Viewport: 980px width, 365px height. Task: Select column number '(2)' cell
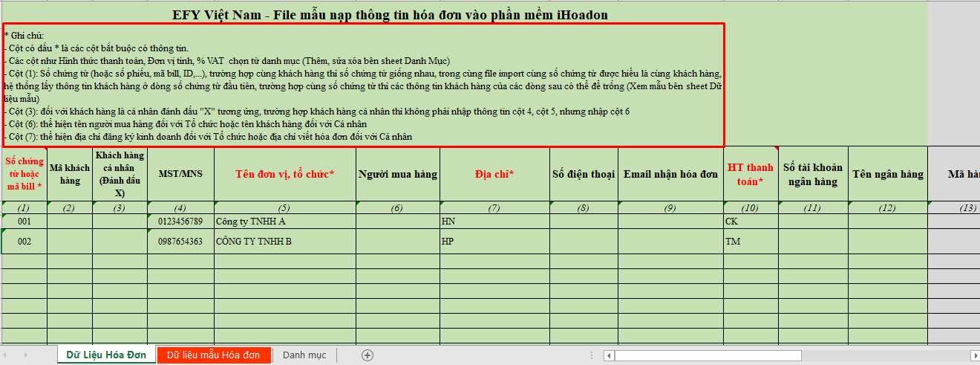tap(70, 207)
